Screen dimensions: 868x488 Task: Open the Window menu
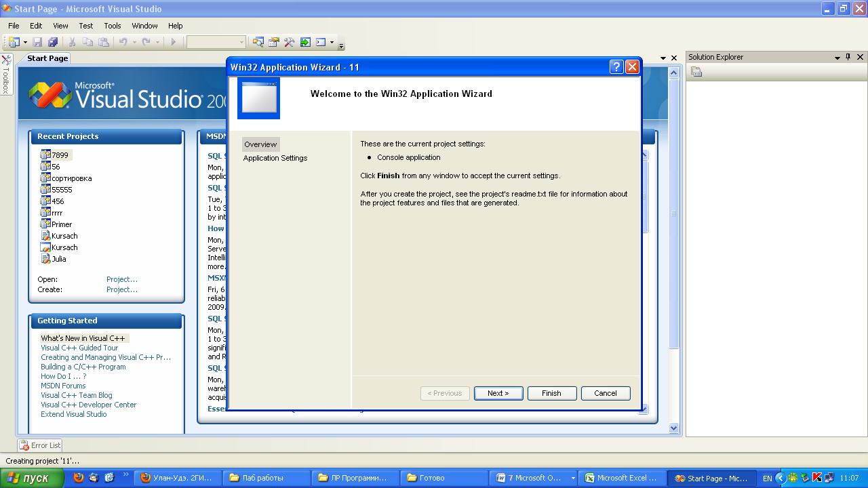click(144, 26)
